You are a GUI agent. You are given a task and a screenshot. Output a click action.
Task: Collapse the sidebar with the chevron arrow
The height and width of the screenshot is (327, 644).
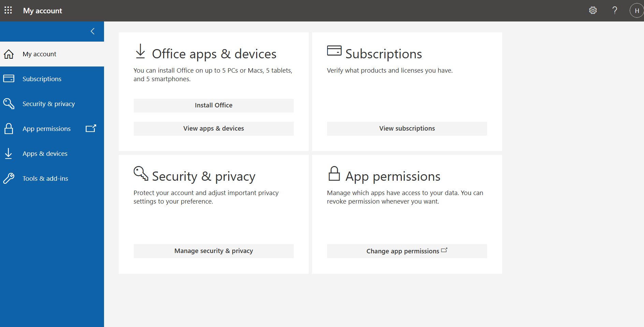coord(92,31)
